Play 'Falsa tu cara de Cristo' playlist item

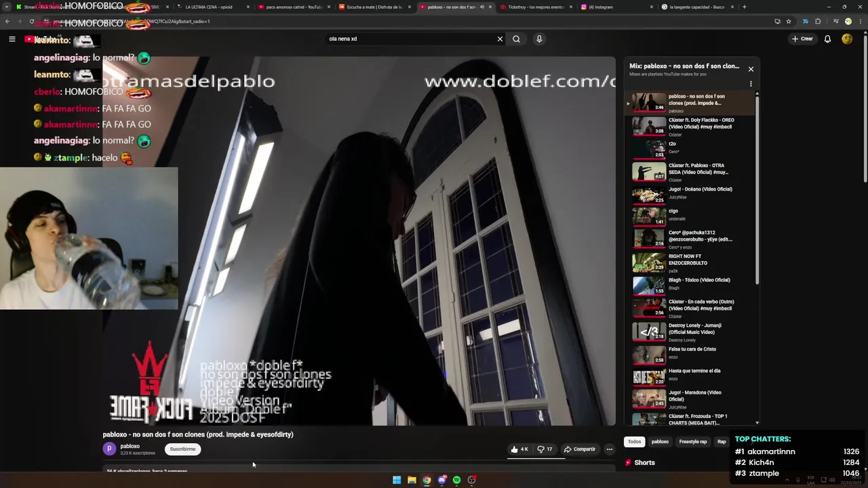tap(689, 354)
